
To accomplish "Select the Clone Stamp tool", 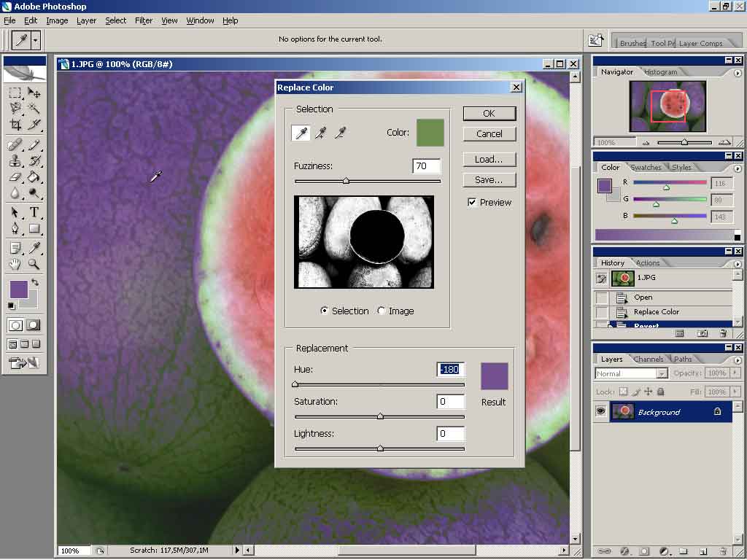I will coord(15,160).
